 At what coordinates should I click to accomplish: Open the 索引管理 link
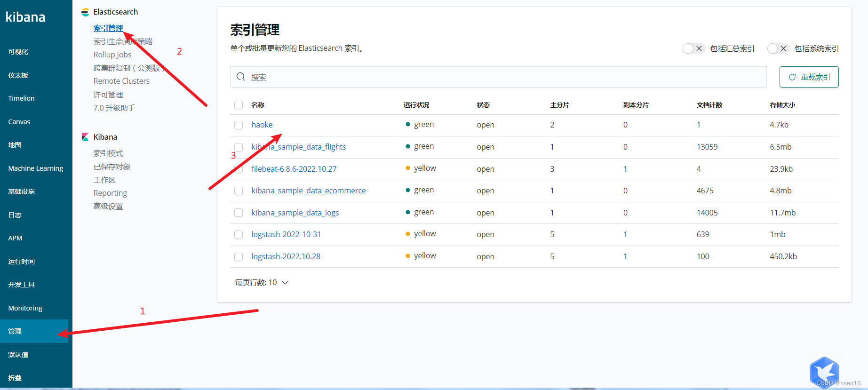pyautogui.click(x=108, y=28)
